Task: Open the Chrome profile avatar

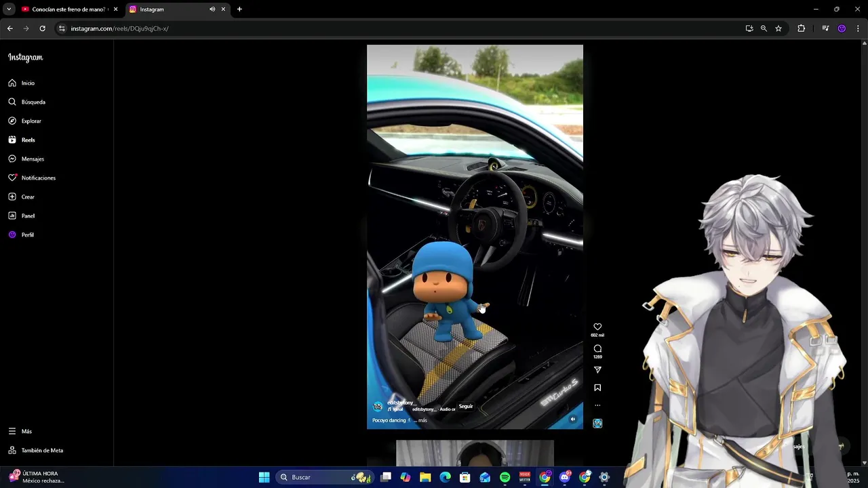Action: (842, 28)
